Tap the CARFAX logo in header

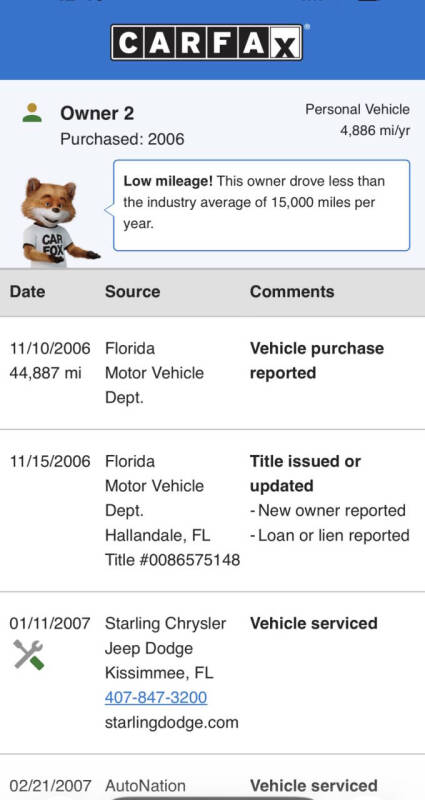(x=207, y=42)
